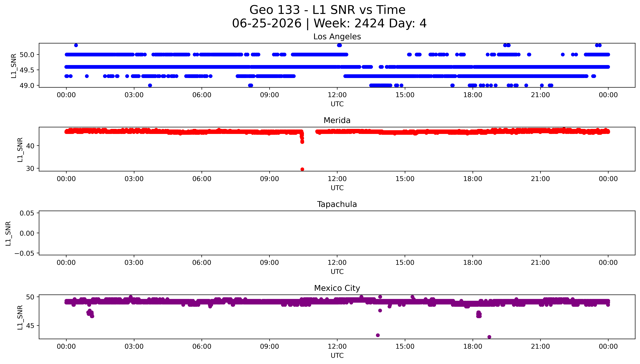Click the 12:00 tick label under Los Angeles plot
This screenshot has width=640, height=364.
(337, 95)
